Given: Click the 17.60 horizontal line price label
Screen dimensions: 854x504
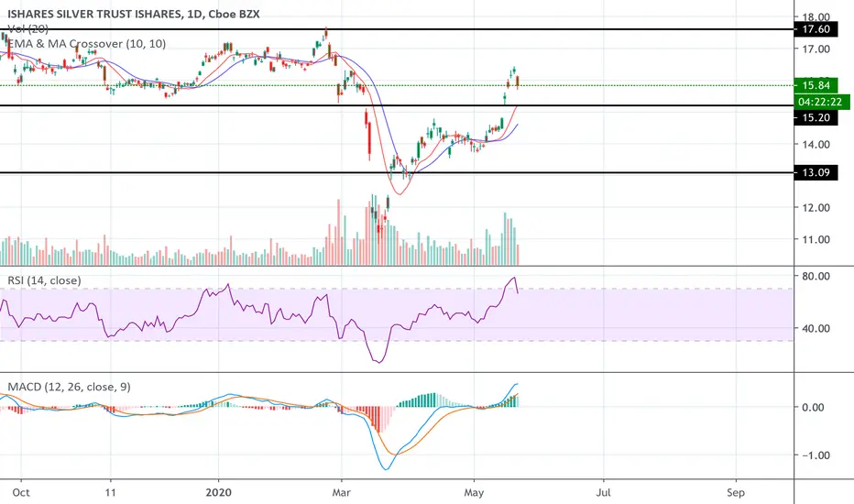Looking at the screenshot, I should 816,29.
